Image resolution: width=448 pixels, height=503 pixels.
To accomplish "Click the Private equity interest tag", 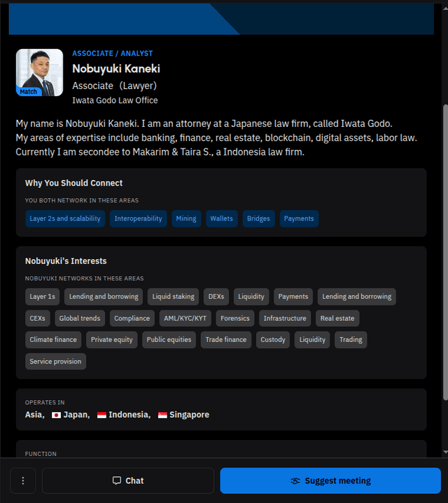I will (x=111, y=340).
